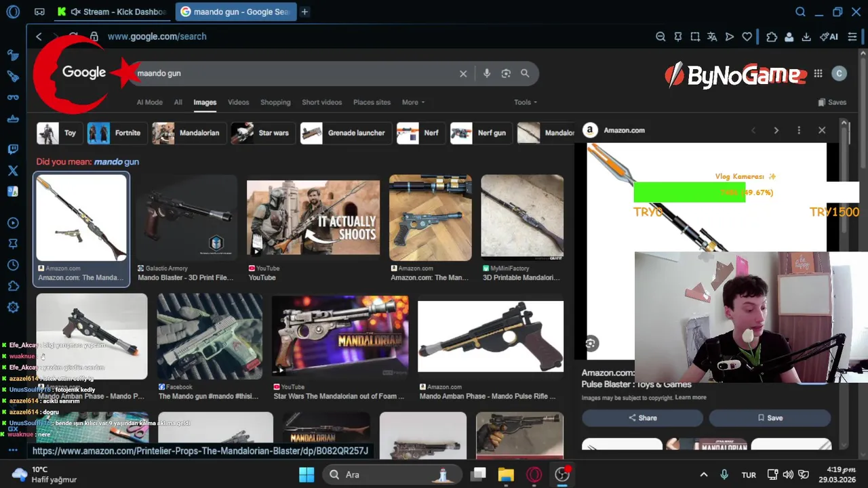Image resolution: width=868 pixels, height=488 pixels.
Task: Go back with the browser back arrow
Action: (39, 37)
